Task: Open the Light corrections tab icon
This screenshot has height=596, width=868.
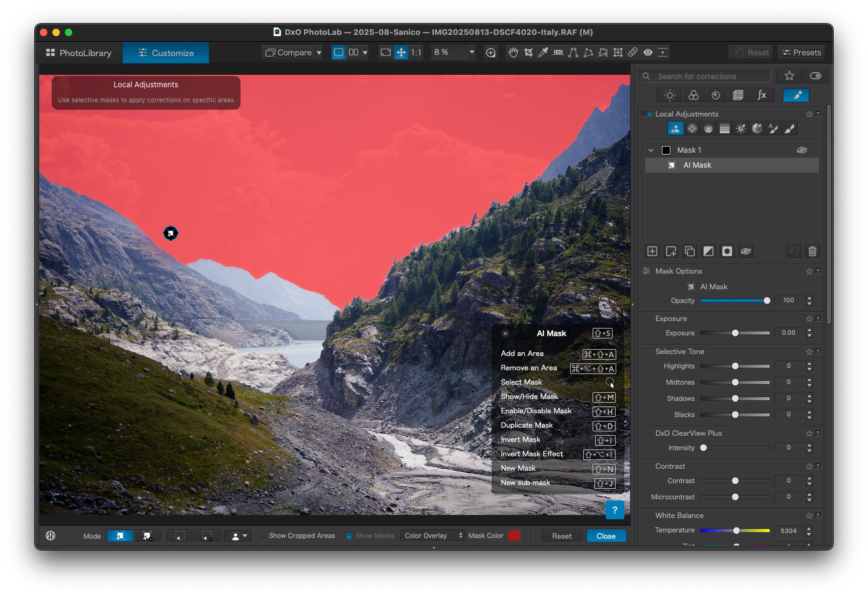Action: [x=670, y=95]
